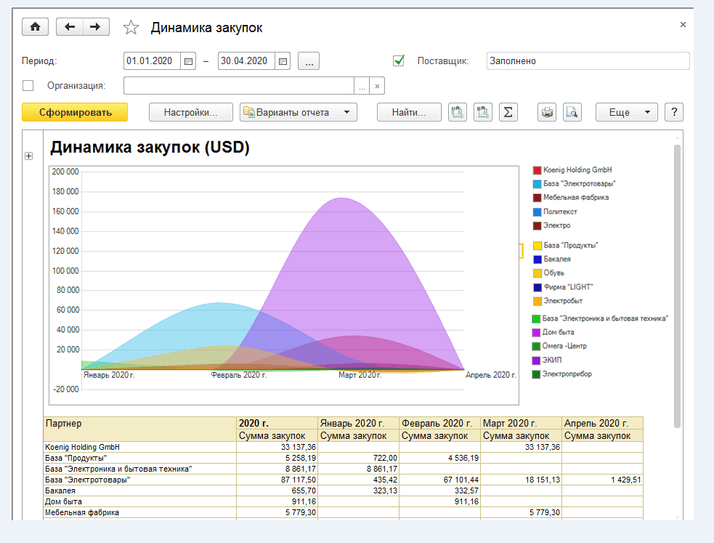Screen dimensions: 714x543
Task: Click the Home icon button
Action: point(34,27)
